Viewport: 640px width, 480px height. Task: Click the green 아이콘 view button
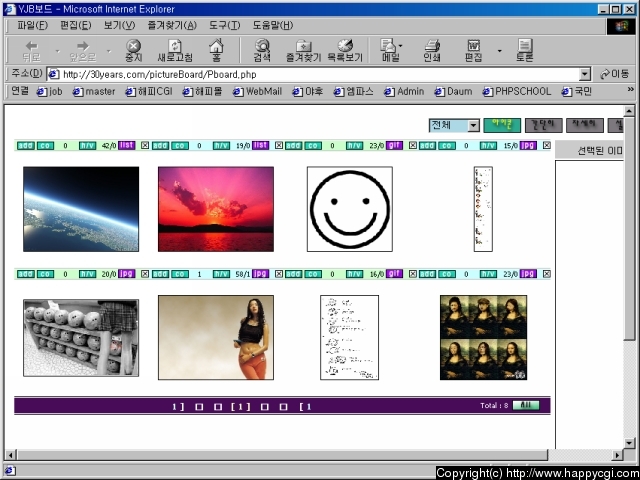point(502,125)
